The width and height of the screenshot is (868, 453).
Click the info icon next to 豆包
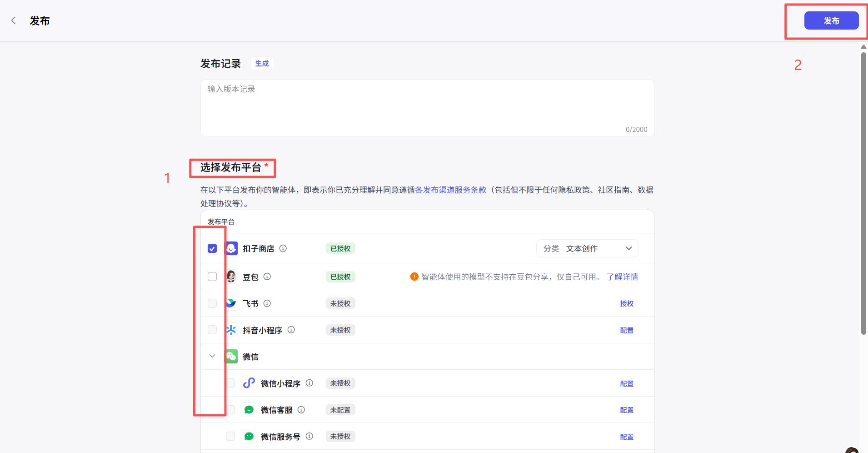tap(268, 277)
